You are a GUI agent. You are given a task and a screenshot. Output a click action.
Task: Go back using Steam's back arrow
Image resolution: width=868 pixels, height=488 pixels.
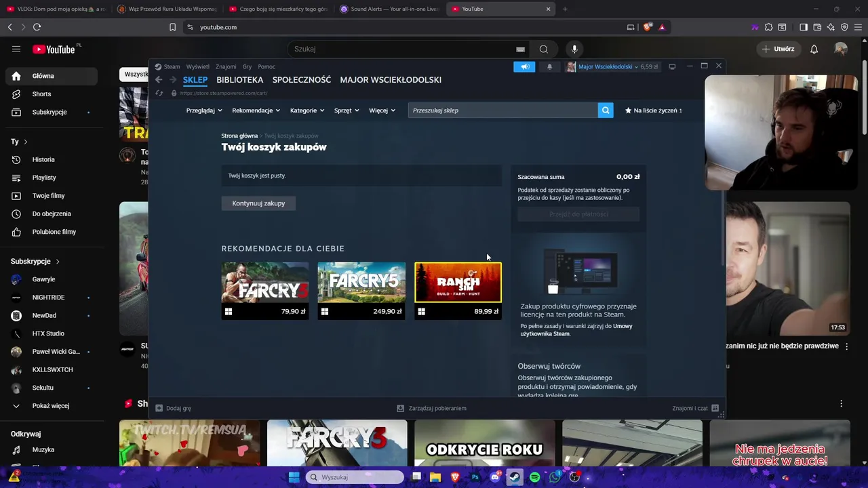[159, 80]
